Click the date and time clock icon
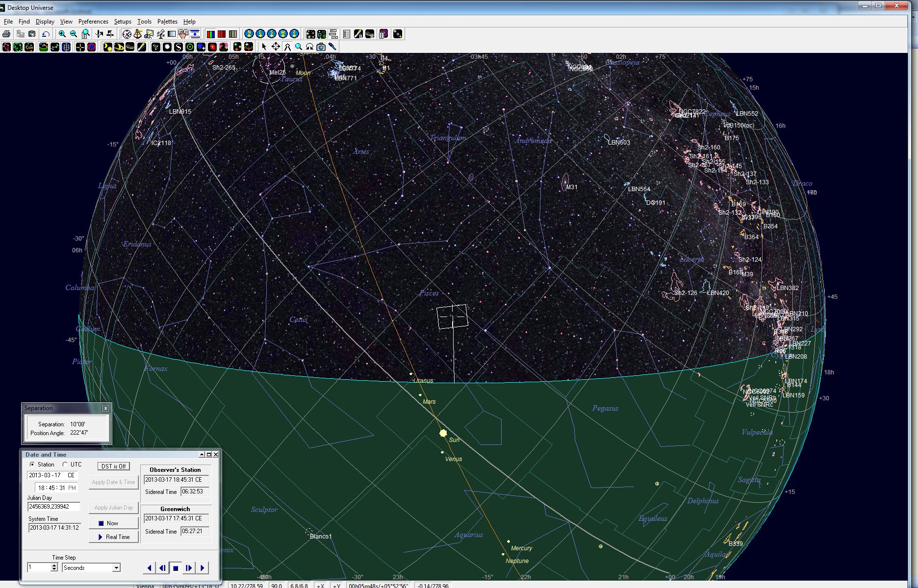The image size is (918, 588). (x=127, y=34)
